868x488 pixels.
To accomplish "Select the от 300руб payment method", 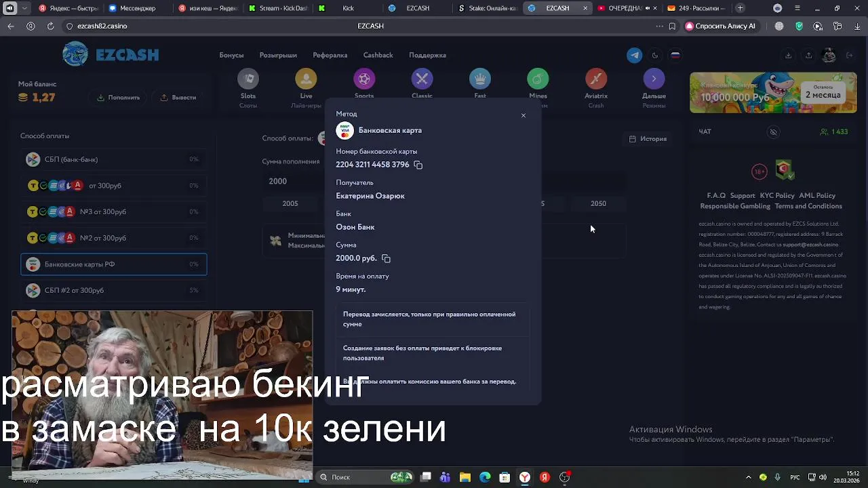I will 113,186.
